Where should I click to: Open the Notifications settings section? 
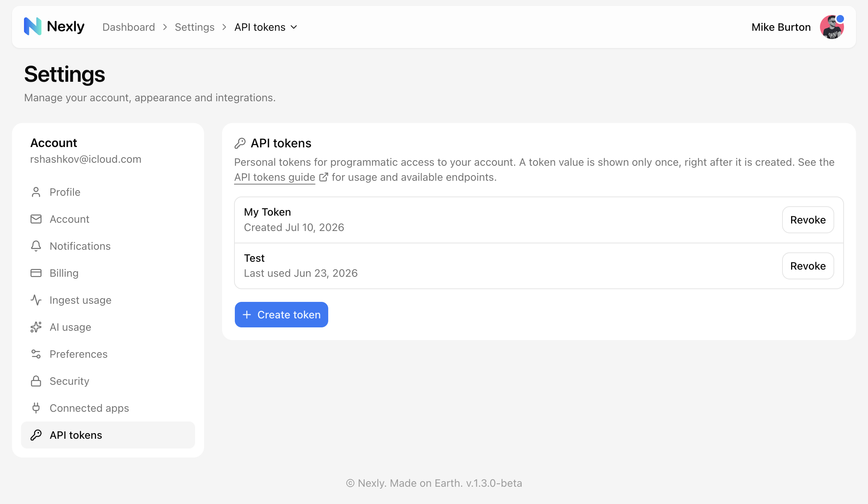(x=108, y=246)
